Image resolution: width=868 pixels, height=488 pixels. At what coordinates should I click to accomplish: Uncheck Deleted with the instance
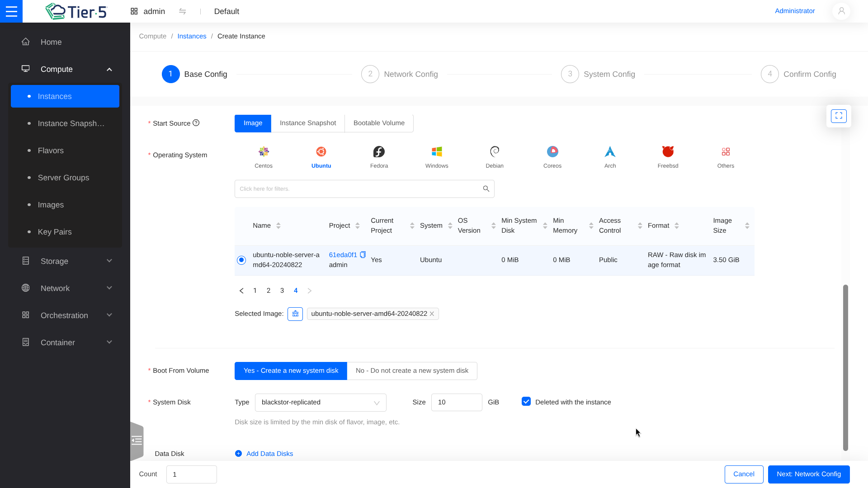(x=526, y=402)
